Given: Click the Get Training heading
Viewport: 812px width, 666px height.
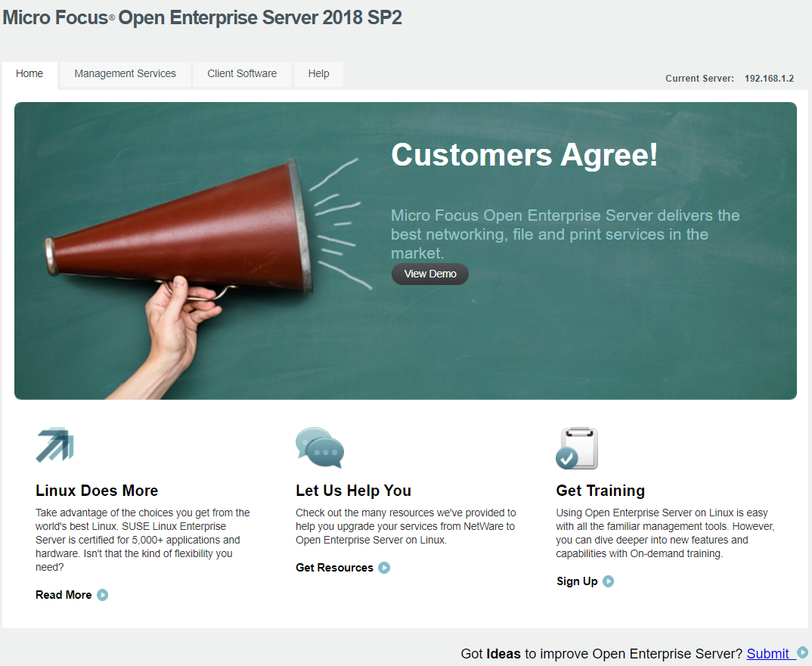Looking at the screenshot, I should click(x=601, y=491).
